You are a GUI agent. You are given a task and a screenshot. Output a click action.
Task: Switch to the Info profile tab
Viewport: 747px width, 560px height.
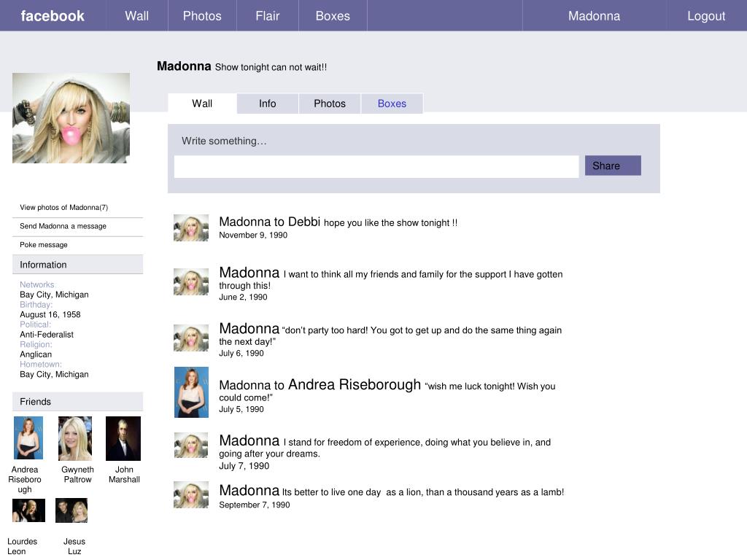point(267,104)
